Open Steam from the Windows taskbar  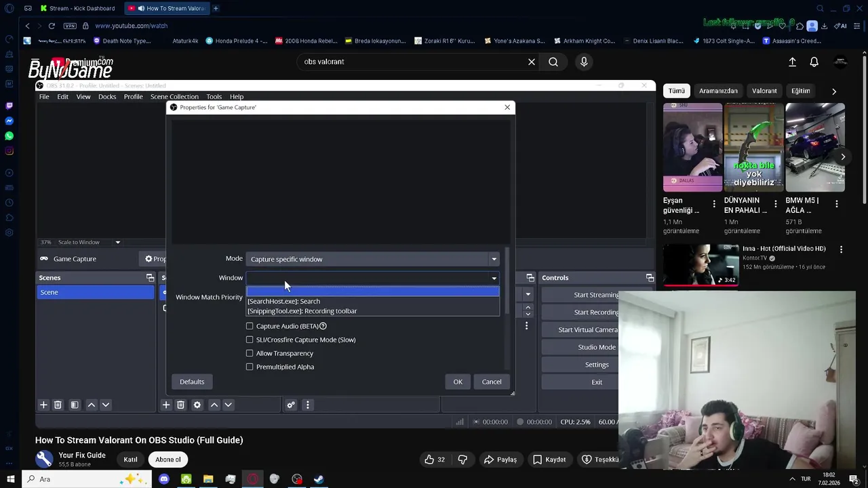coord(319,479)
